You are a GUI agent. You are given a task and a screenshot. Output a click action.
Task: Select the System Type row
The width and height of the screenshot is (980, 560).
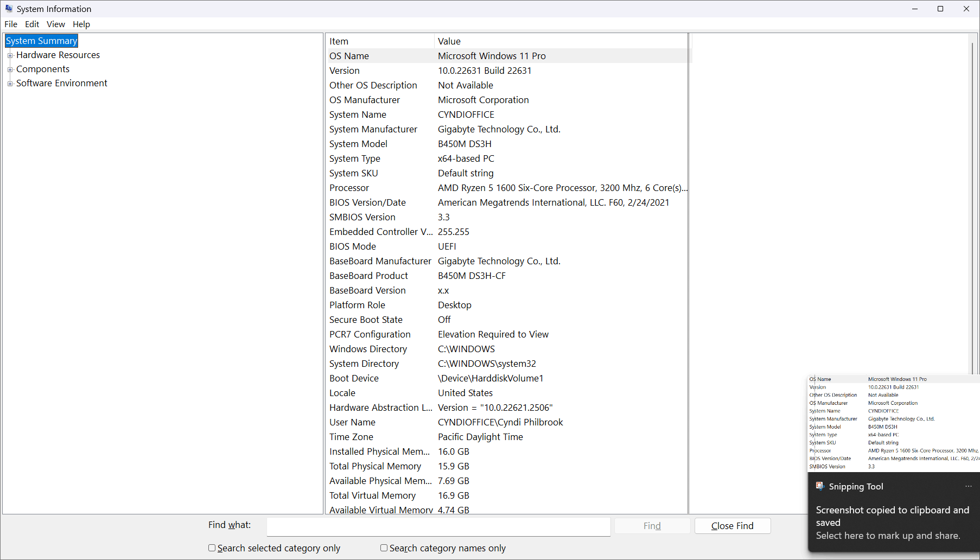click(x=507, y=158)
